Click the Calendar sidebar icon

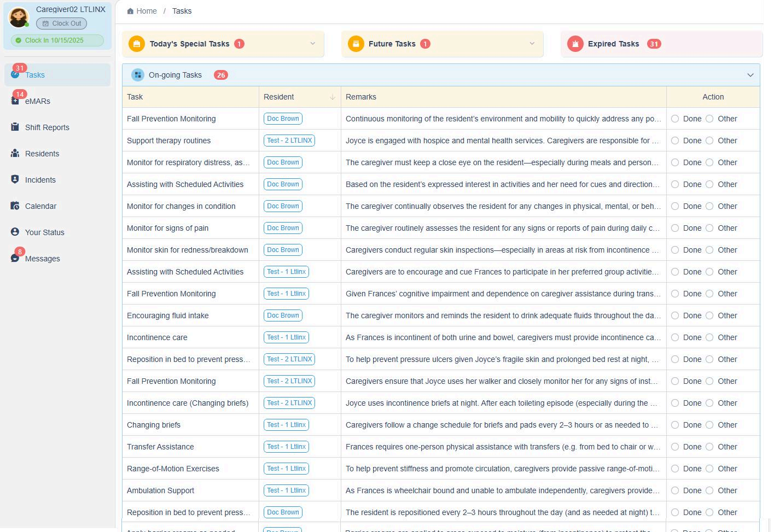(15, 206)
